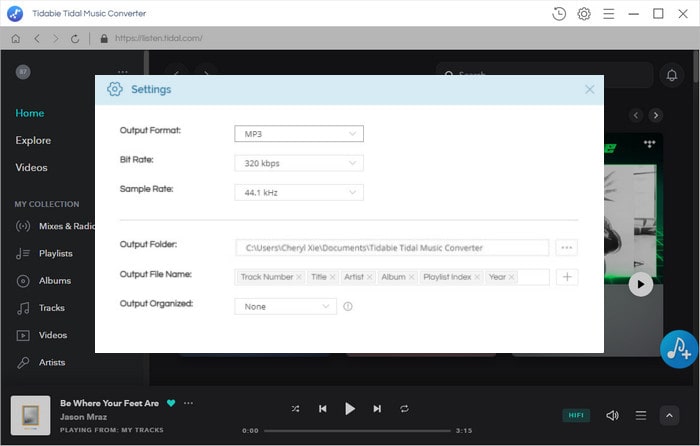The image size is (700, 446).
Task: Toggle favorite heart for current track
Action: [171, 403]
